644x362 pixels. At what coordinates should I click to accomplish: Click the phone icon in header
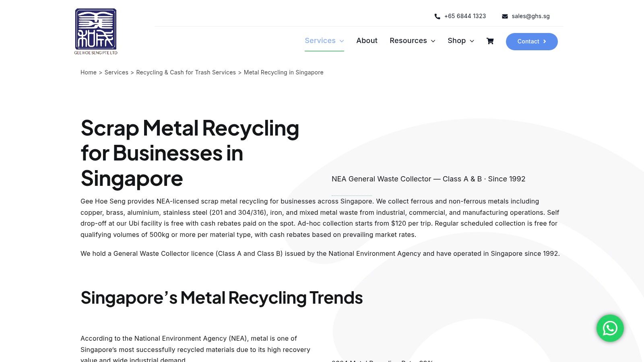click(x=438, y=16)
